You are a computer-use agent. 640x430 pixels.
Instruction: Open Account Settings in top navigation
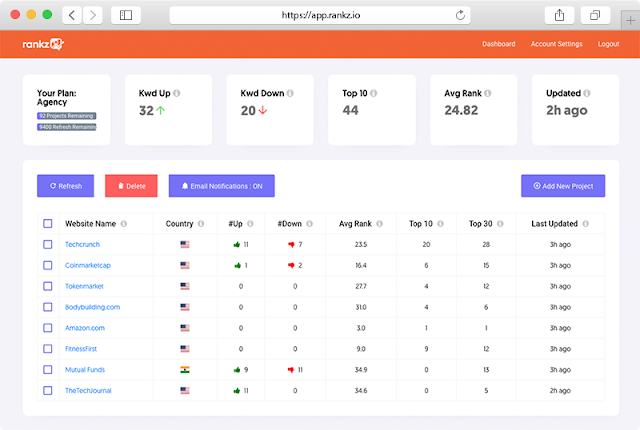click(x=556, y=44)
